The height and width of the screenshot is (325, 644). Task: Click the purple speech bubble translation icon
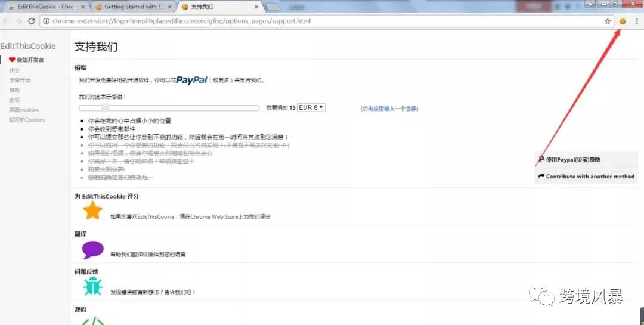pyautogui.click(x=92, y=250)
